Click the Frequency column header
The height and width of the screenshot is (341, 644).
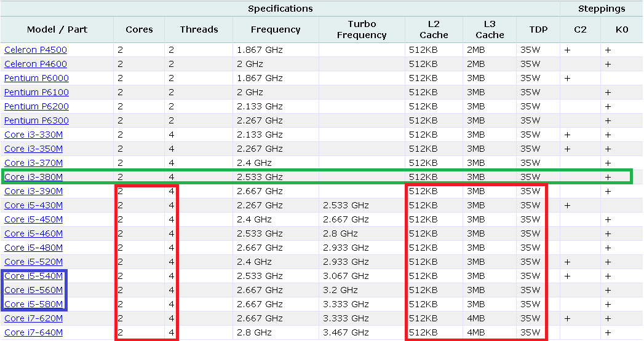(276, 29)
